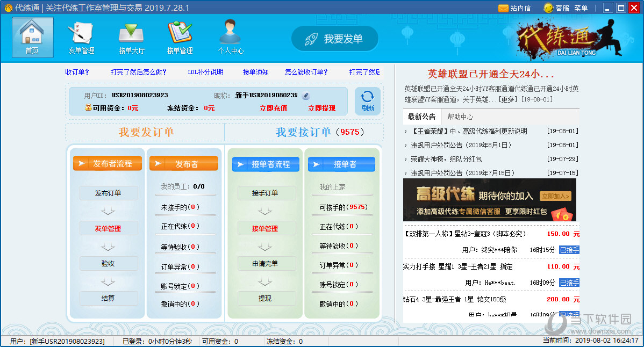
Task: Click the 接手订单 step button
Action: pos(266,193)
